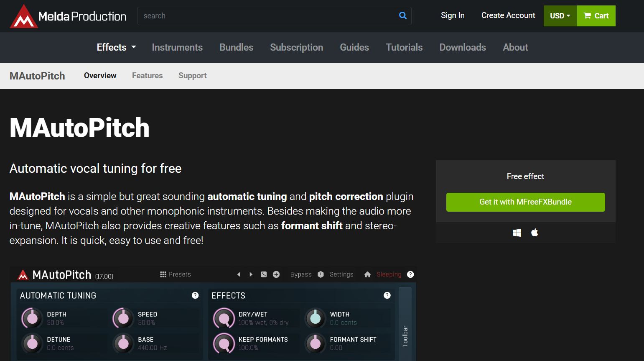The width and height of the screenshot is (644, 361).
Task: Click the Bypass hexagon icon
Action: 321,274
